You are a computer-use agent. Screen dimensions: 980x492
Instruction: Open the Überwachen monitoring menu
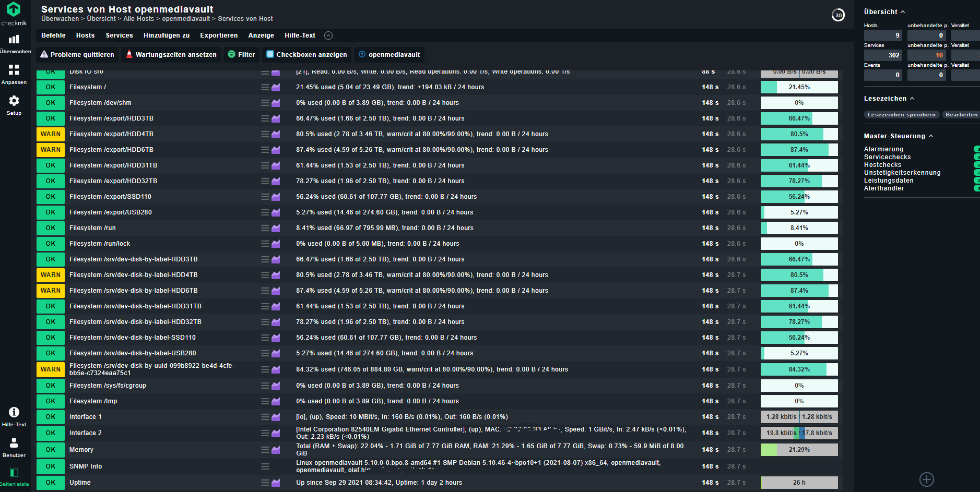(14, 44)
